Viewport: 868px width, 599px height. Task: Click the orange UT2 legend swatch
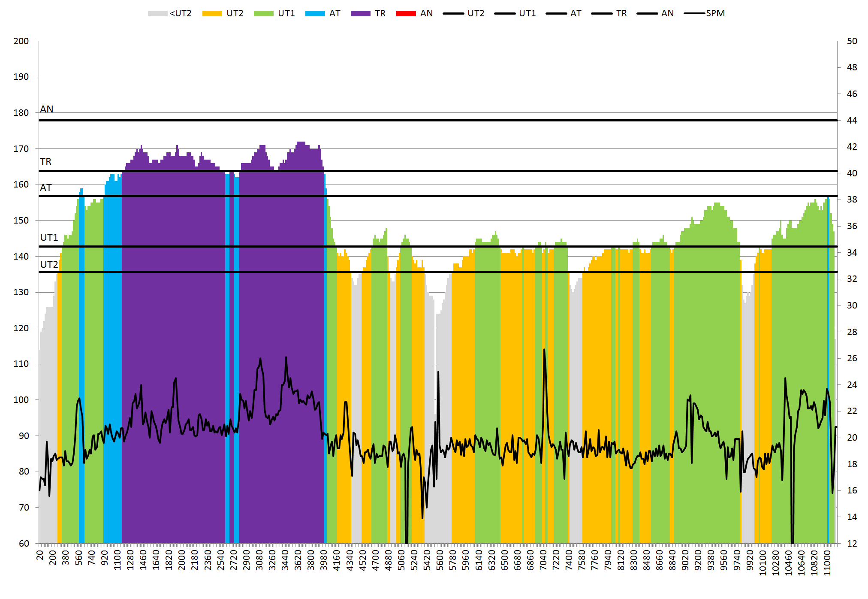coord(212,13)
